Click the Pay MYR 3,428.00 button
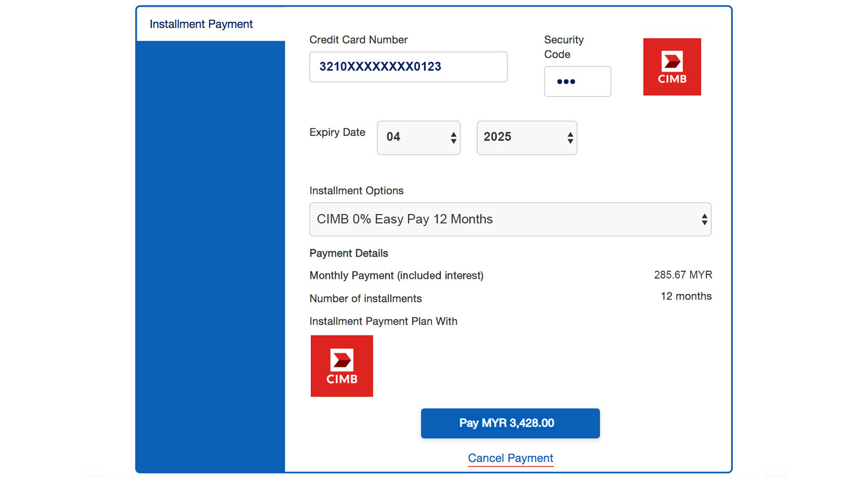868x478 pixels. pos(510,423)
